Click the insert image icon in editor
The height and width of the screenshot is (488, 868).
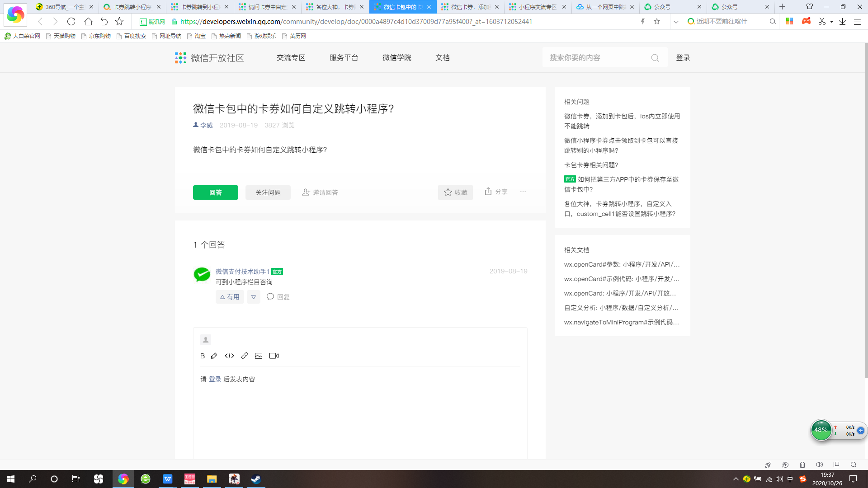click(x=259, y=356)
